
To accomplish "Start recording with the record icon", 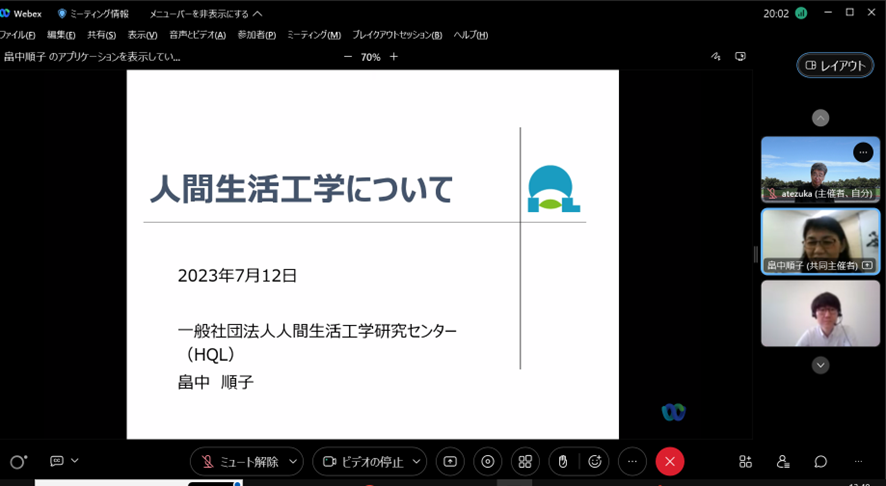I will pos(488,461).
